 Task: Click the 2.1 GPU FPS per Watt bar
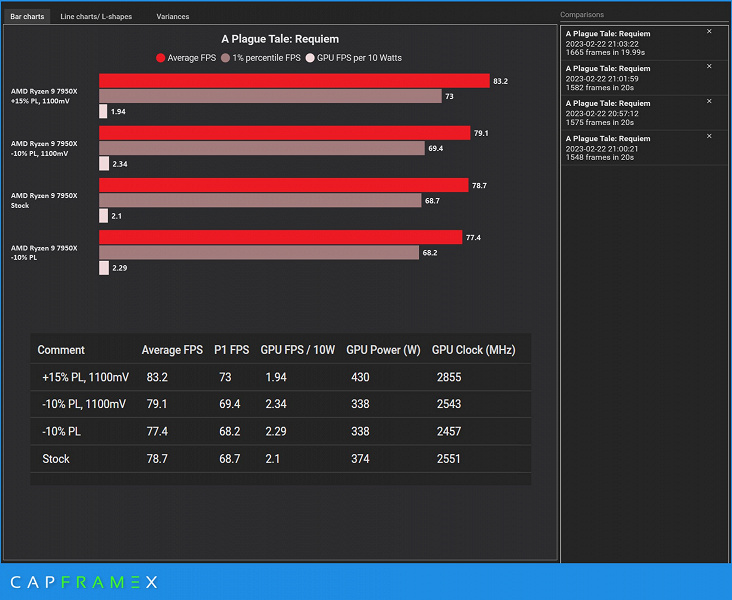tap(103, 216)
